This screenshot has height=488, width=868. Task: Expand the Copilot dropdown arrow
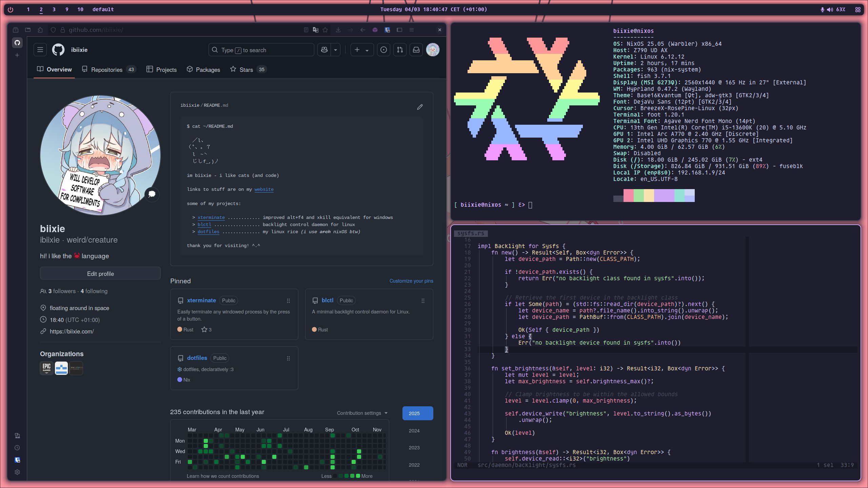point(335,50)
